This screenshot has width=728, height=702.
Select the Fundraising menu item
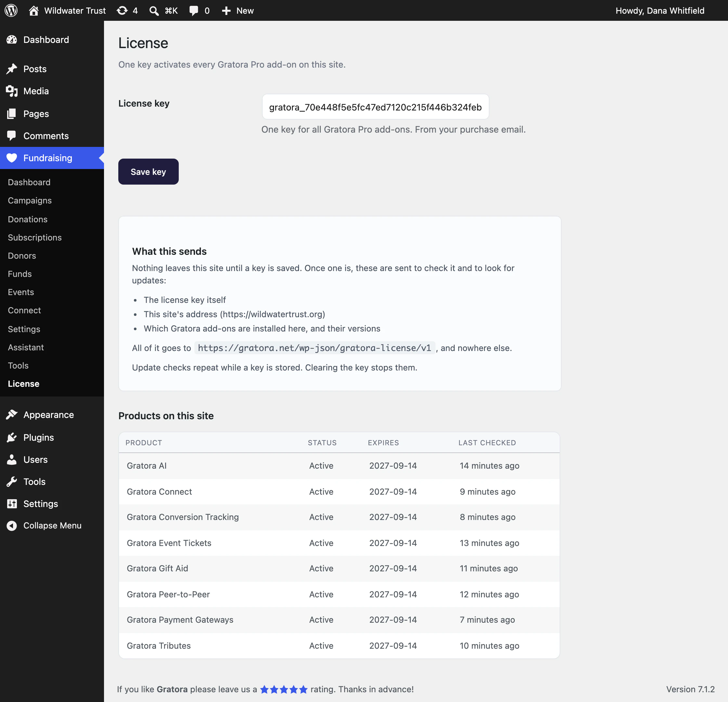pyautogui.click(x=52, y=158)
